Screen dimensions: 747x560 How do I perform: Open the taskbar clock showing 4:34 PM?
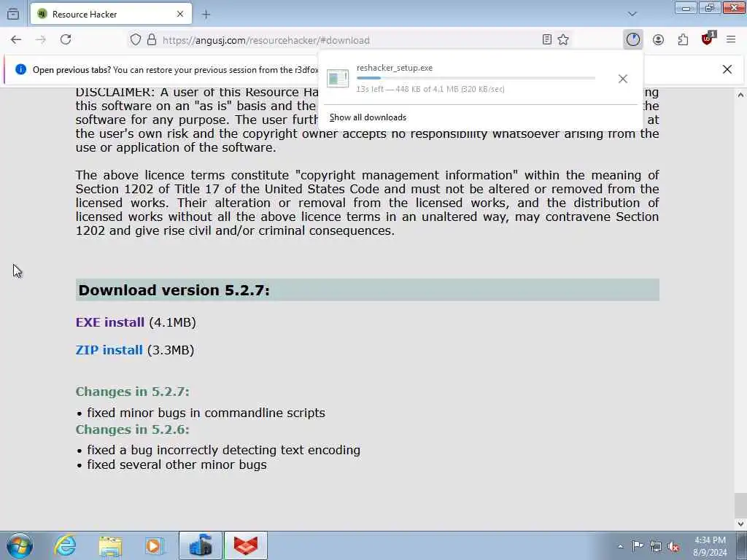[710, 546]
